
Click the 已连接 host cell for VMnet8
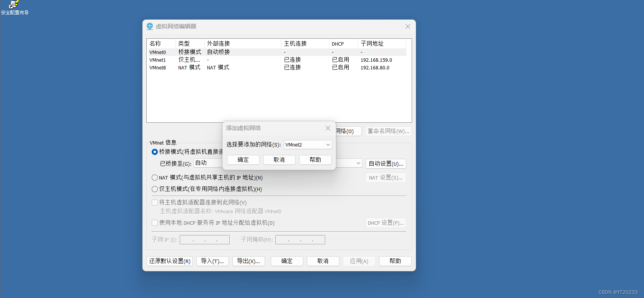click(x=293, y=68)
